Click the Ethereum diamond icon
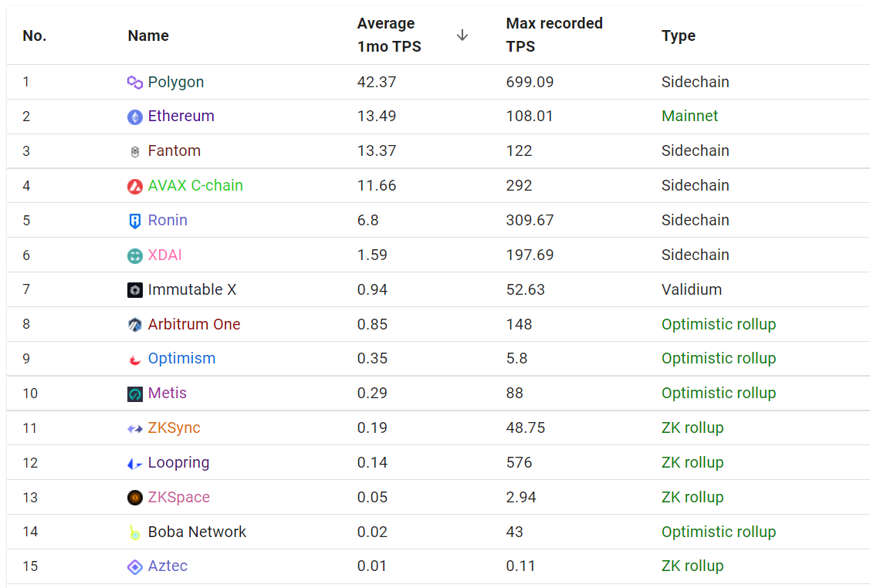This screenshot has width=870, height=588. [x=135, y=117]
